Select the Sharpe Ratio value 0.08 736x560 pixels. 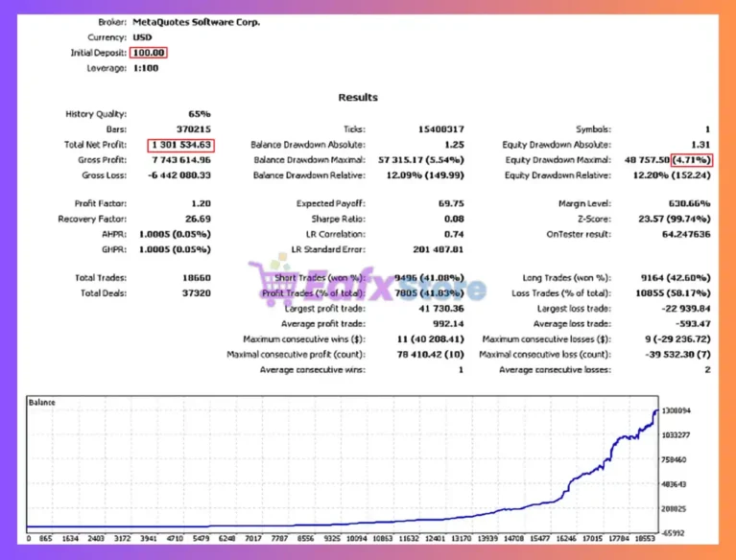click(455, 219)
